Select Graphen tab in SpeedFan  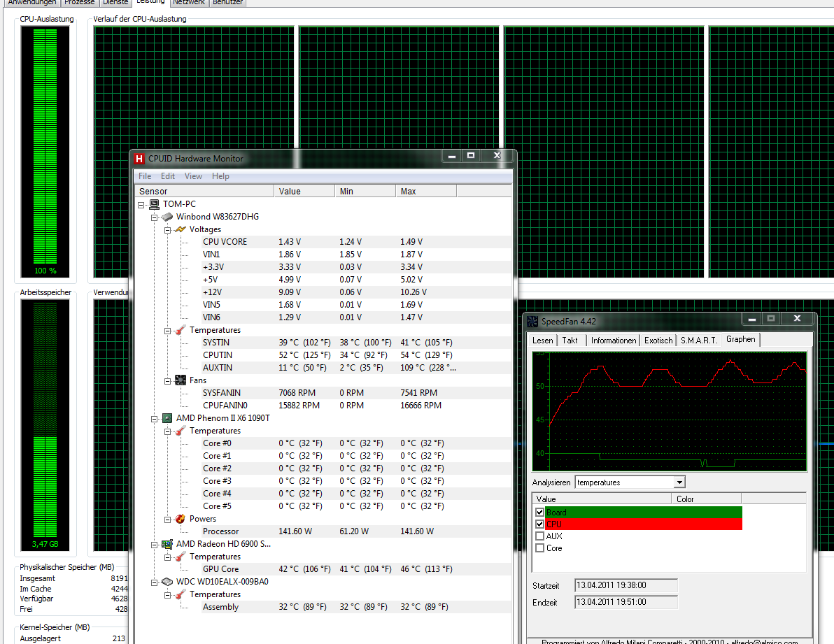(x=740, y=339)
